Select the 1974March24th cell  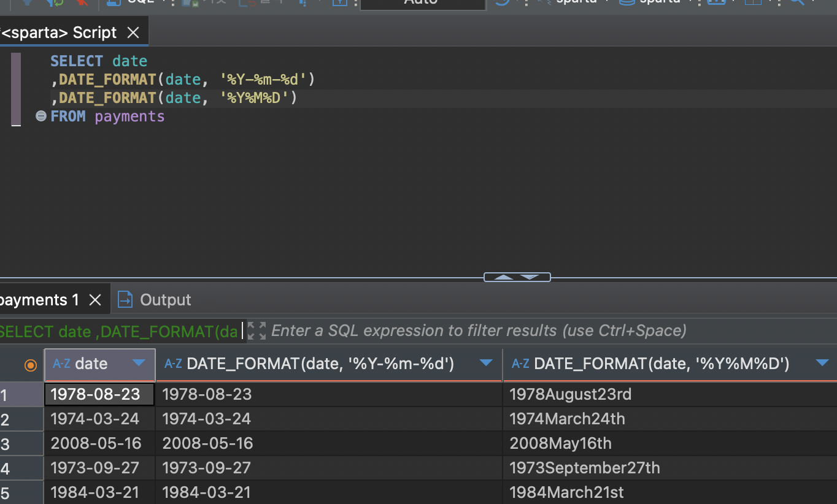tap(669, 419)
